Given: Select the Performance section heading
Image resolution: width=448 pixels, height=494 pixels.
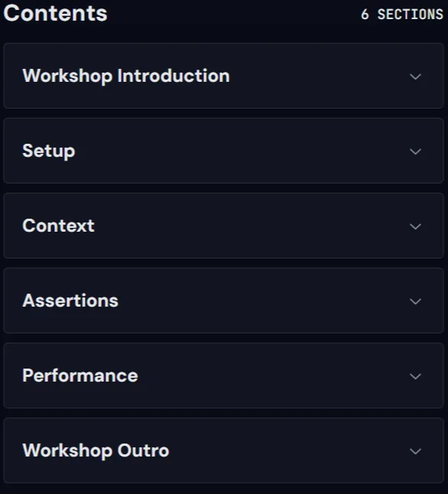Looking at the screenshot, I should point(80,375).
